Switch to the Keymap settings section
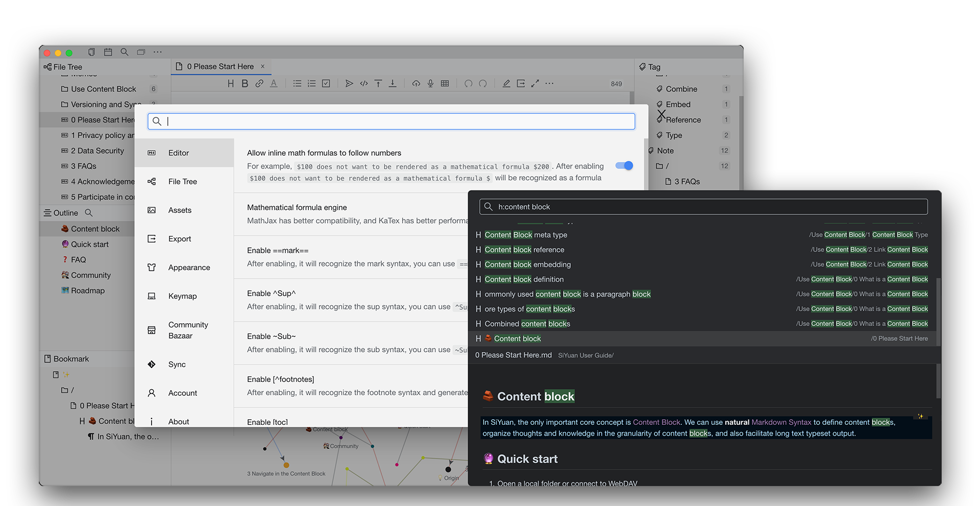The height and width of the screenshot is (506, 980). [x=182, y=296]
